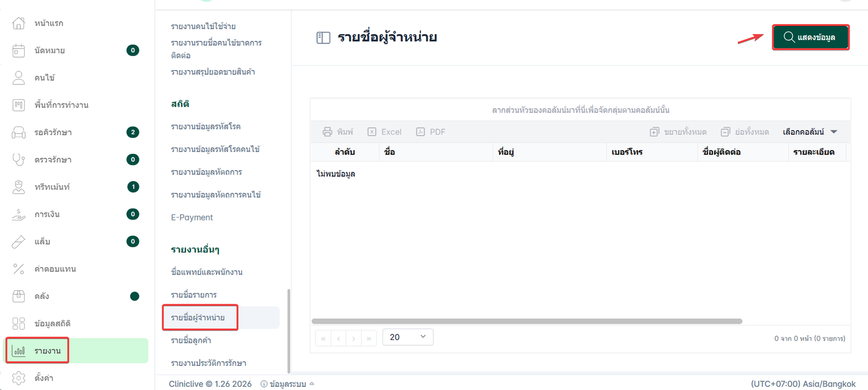Screen dimensions: 868x390
Task: Select the รายชื่อผู้จำหน่าย report
Action: point(221,317)
